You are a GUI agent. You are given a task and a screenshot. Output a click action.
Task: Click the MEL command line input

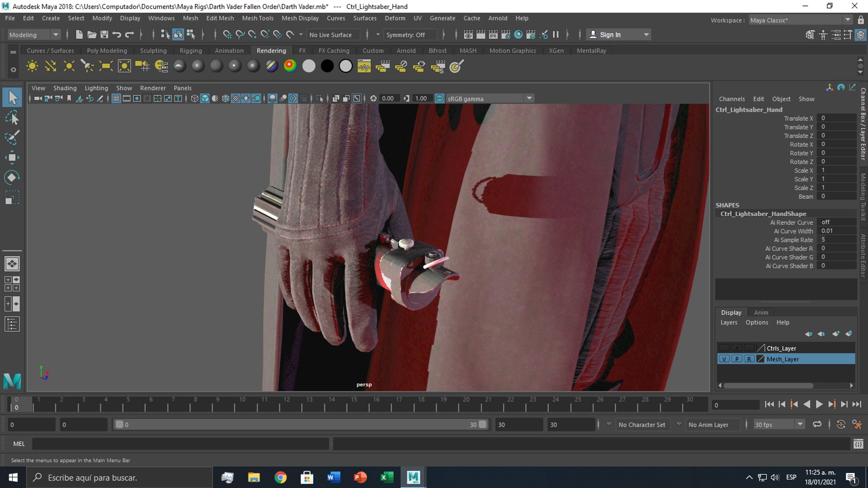point(180,444)
